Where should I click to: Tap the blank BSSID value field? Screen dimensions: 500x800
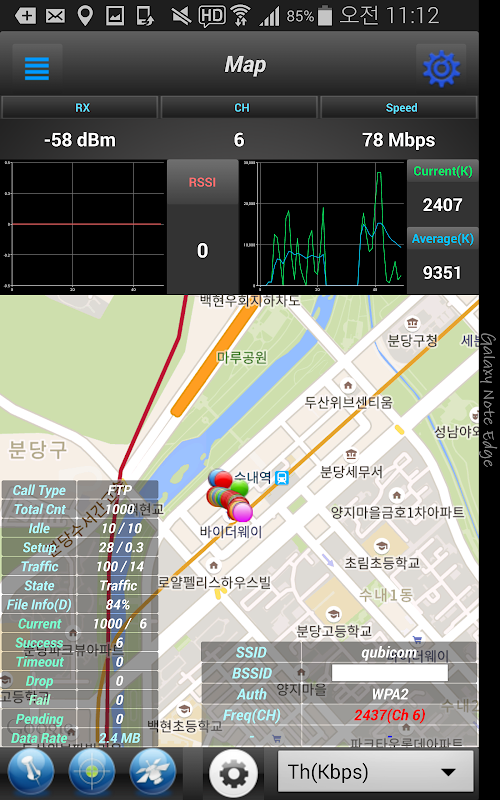tap(390, 673)
